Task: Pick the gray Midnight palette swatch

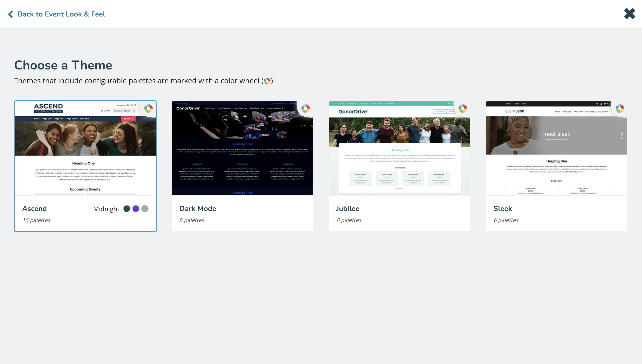Action: [145, 209]
